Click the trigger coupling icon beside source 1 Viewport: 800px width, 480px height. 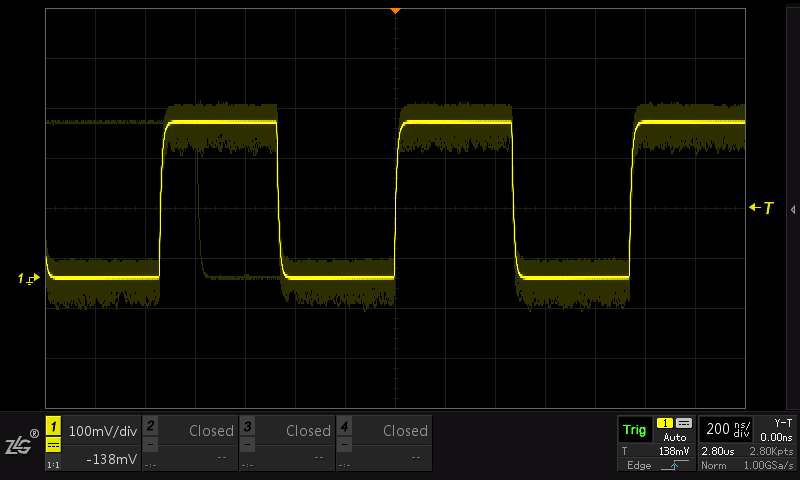point(684,423)
